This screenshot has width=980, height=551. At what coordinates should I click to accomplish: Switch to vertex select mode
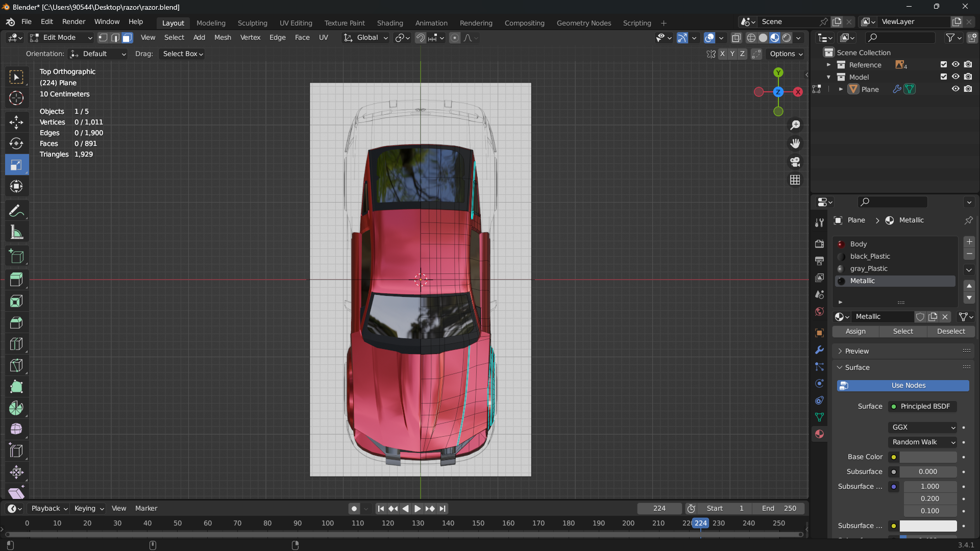[x=103, y=38]
